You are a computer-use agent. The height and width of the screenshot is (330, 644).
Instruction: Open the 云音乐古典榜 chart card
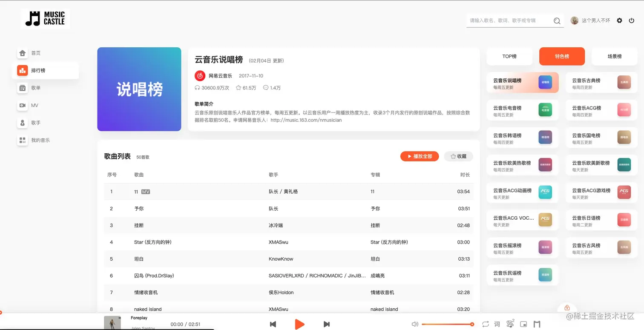[601, 83]
